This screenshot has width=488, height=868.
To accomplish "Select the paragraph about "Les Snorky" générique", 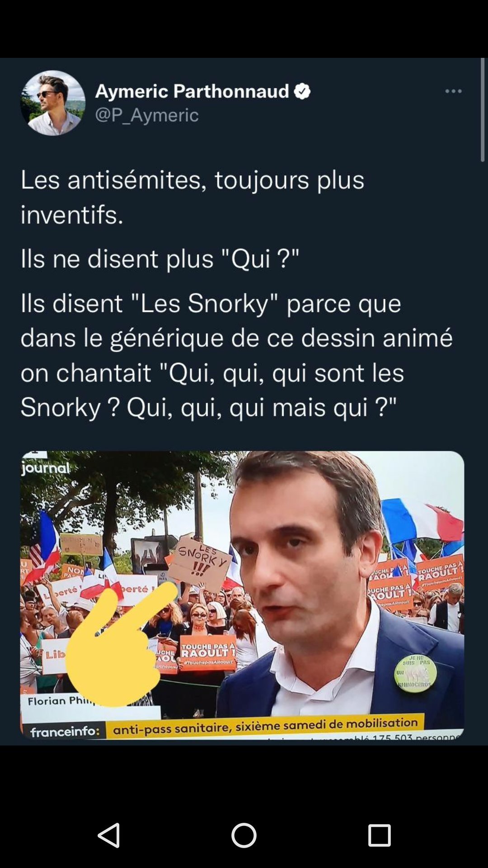I will tap(237, 355).
